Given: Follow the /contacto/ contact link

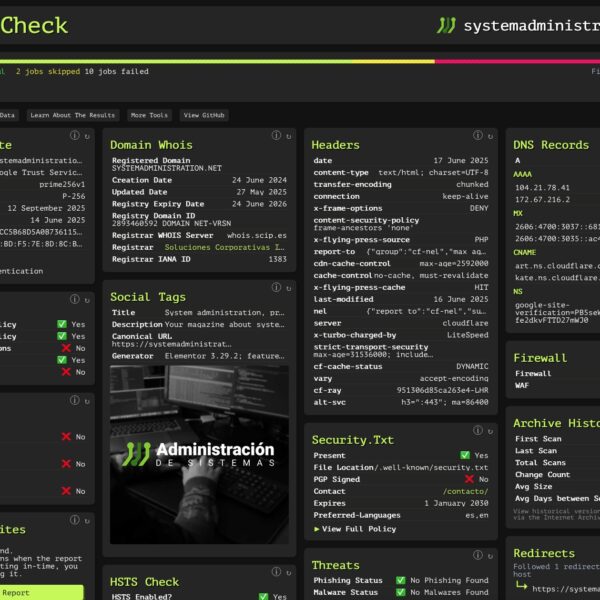Looking at the screenshot, I should (465, 491).
